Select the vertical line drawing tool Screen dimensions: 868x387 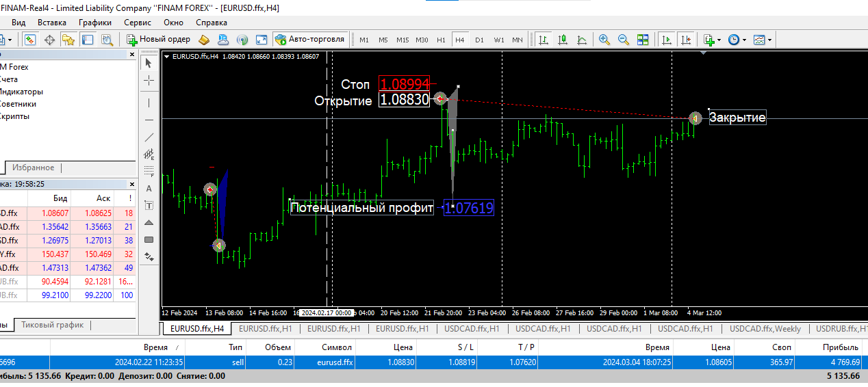point(149,103)
